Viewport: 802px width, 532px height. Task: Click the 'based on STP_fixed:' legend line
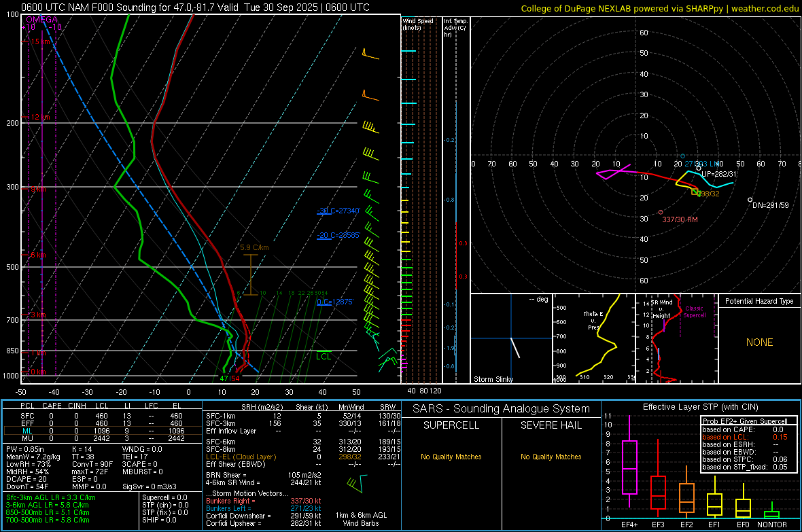(x=735, y=467)
